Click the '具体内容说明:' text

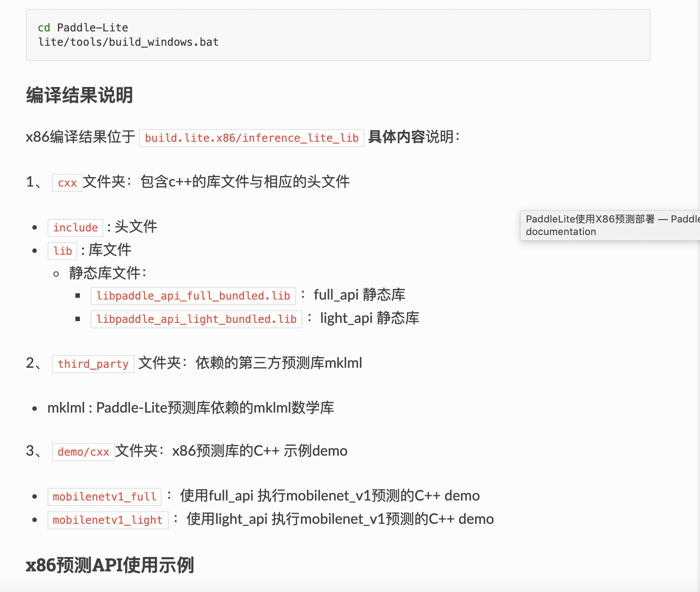click(x=414, y=137)
